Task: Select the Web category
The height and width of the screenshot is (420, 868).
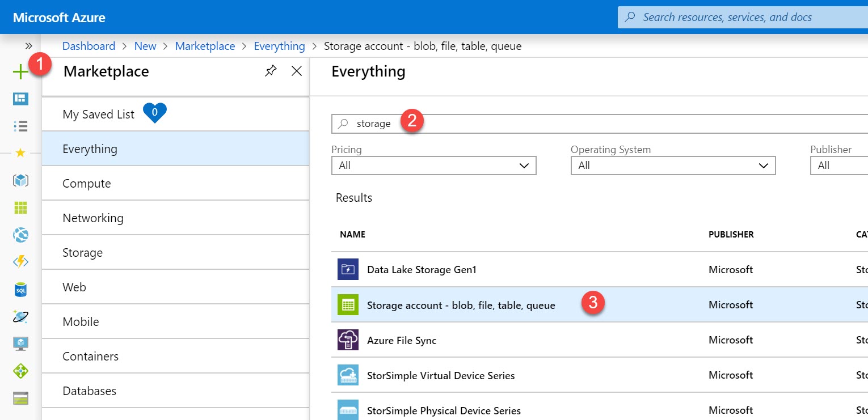Action: (x=175, y=287)
